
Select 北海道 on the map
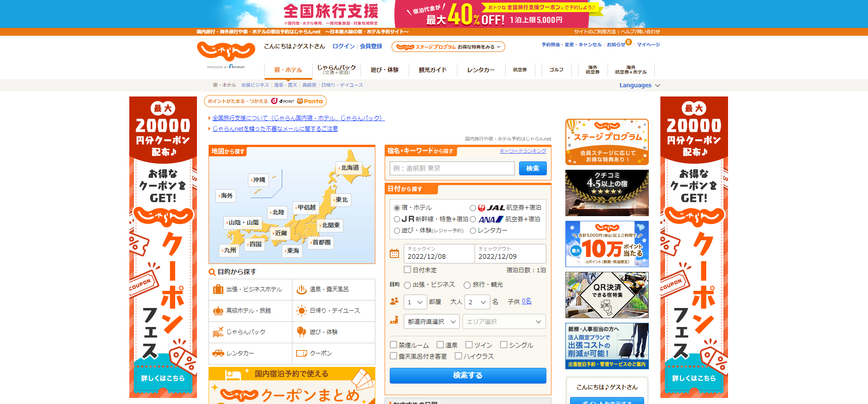tap(349, 168)
